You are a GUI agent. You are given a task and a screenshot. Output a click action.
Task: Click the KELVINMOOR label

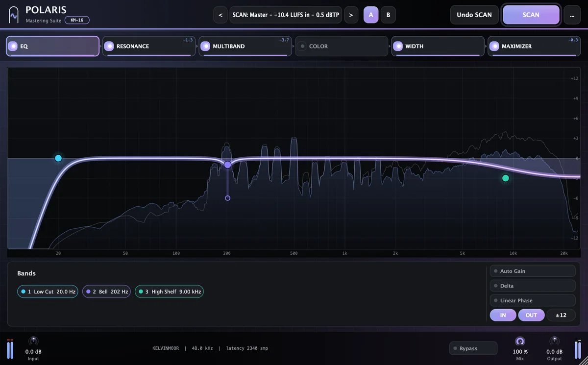166,348
